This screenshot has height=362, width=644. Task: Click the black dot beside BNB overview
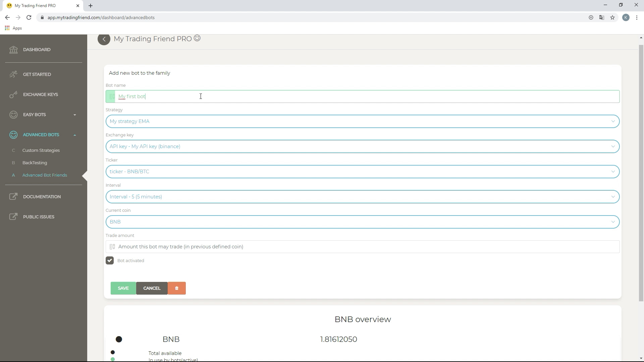point(119,339)
